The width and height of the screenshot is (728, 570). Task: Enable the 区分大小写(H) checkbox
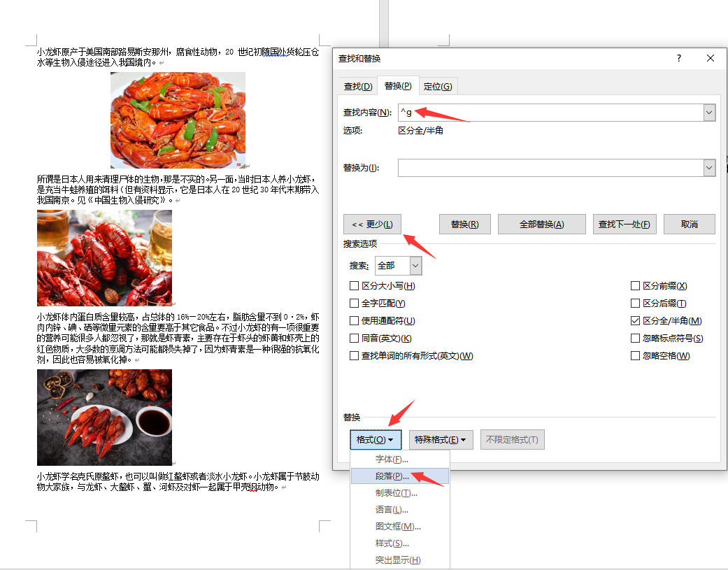355,286
